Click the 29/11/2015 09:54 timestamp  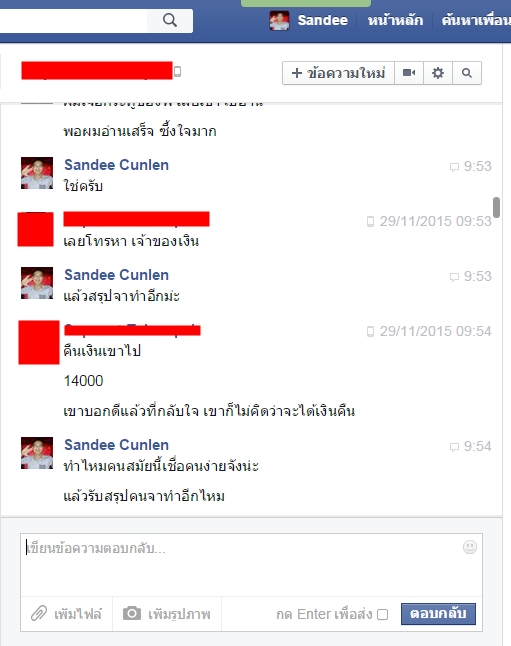pos(435,331)
